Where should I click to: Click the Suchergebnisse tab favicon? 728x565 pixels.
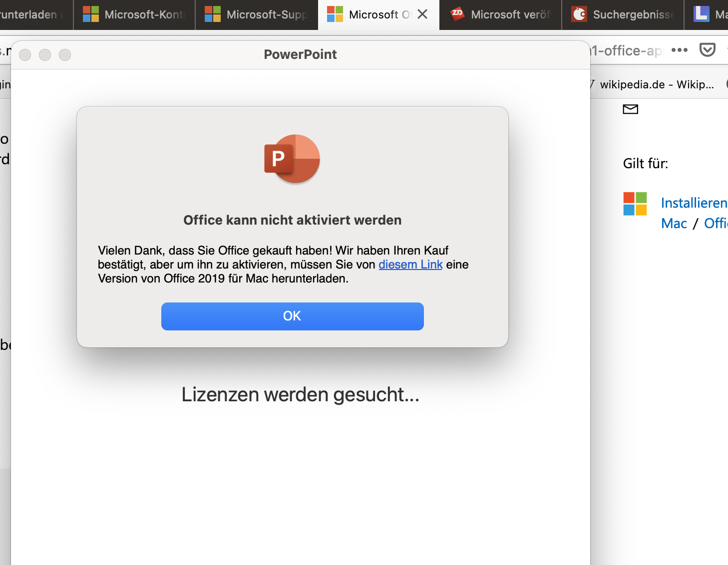click(579, 14)
